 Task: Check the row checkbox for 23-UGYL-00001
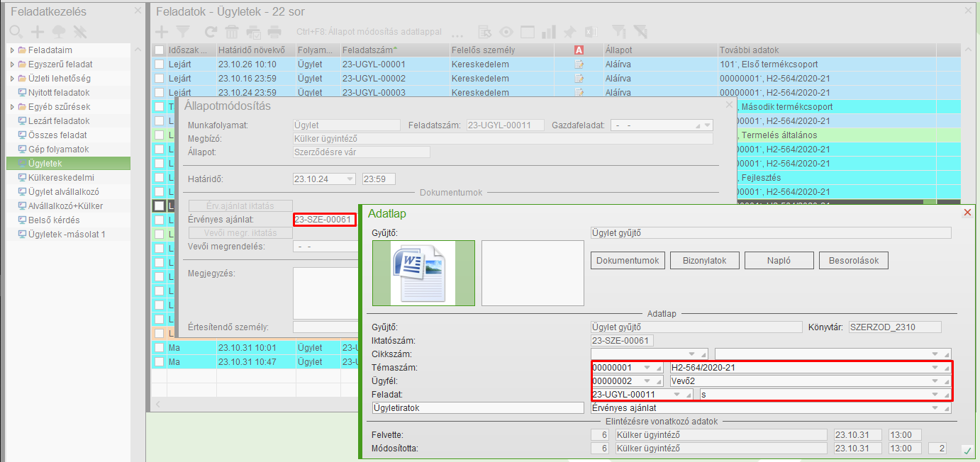159,64
